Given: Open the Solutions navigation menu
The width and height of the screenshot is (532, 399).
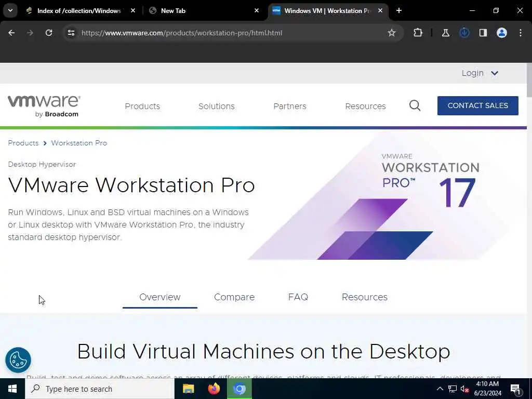Looking at the screenshot, I should pos(217,106).
